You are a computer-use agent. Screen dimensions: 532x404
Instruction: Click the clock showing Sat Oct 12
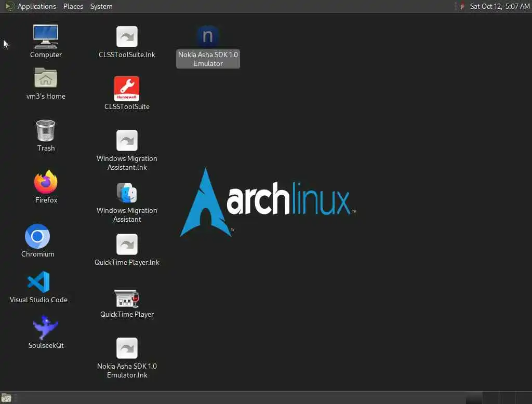point(499,6)
